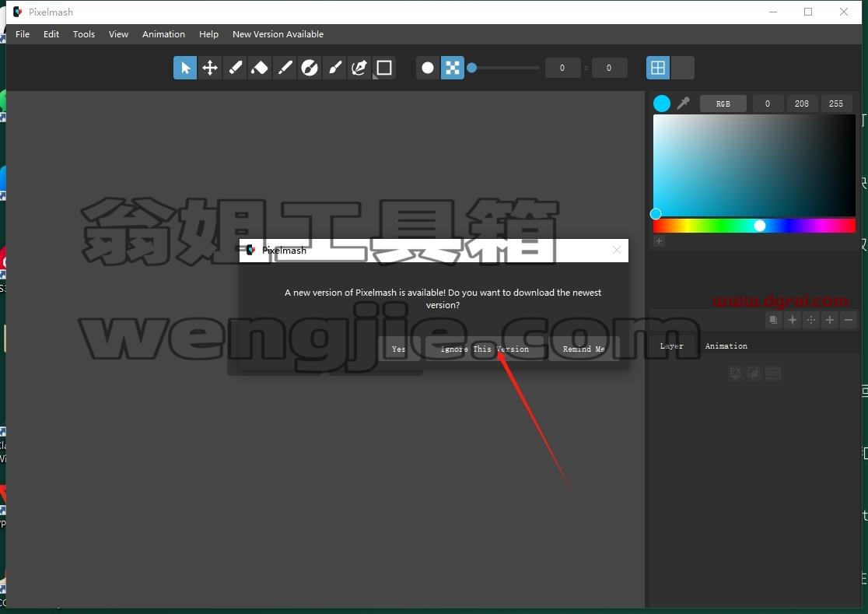Open the Animation menu
The height and width of the screenshot is (614, 868).
pos(163,34)
